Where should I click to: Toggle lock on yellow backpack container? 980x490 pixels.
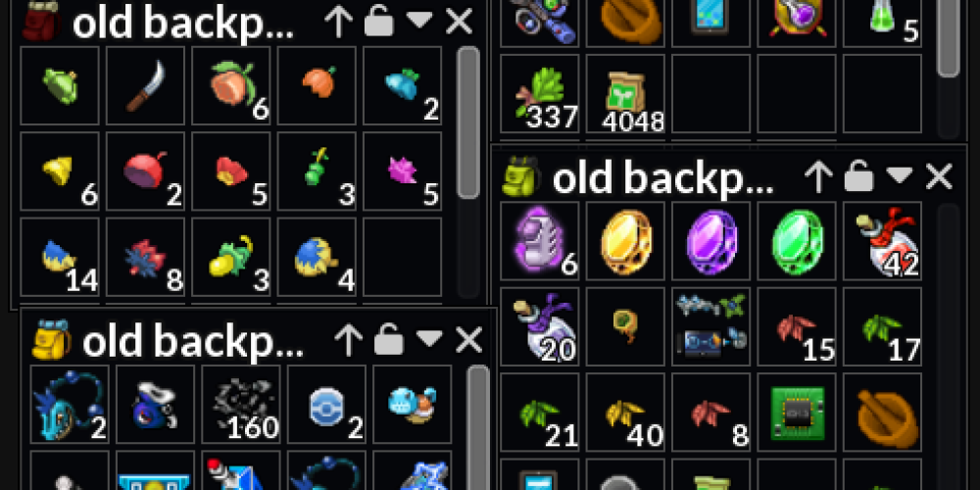pos(389,339)
